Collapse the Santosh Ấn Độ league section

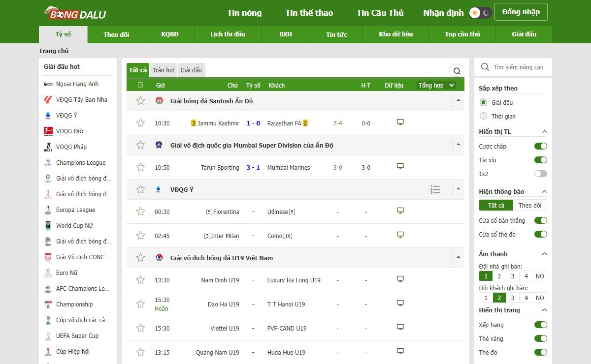[459, 100]
